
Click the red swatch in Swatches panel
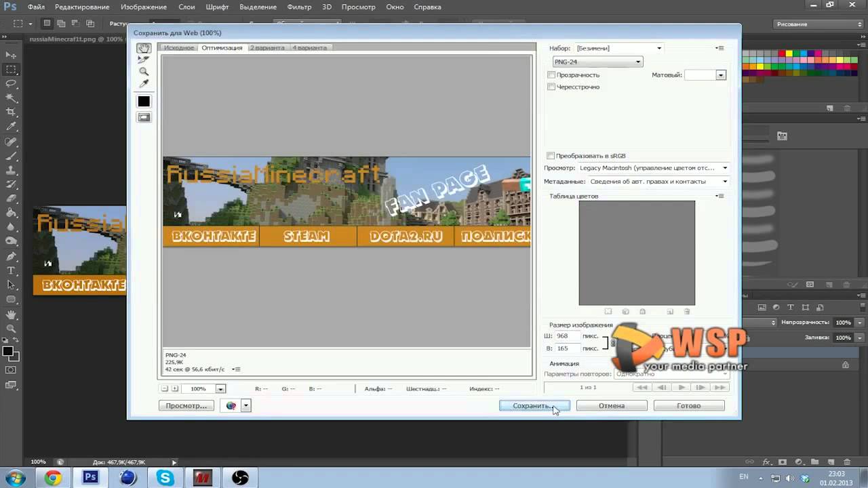click(781, 53)
